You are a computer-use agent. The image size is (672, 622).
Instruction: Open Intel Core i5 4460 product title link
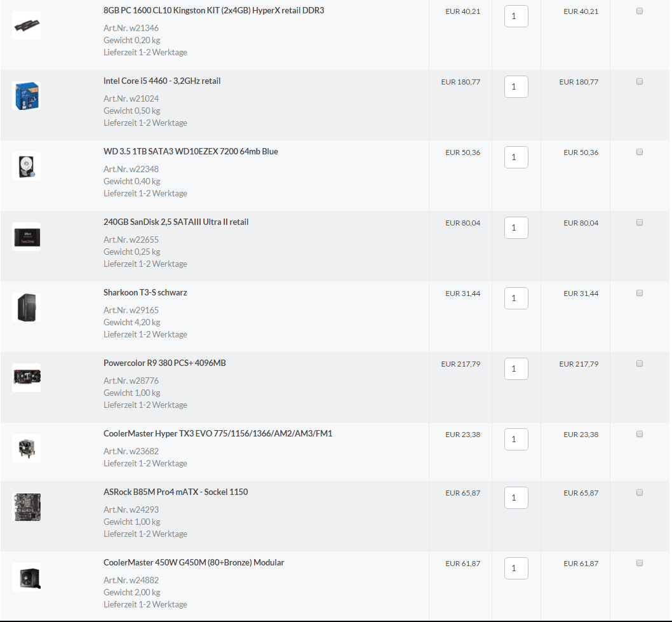162,81
